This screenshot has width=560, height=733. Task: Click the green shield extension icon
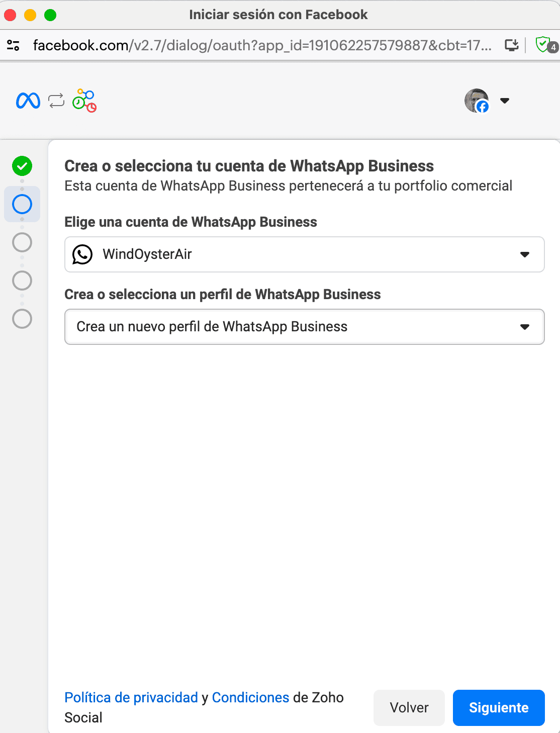(543, 45)
